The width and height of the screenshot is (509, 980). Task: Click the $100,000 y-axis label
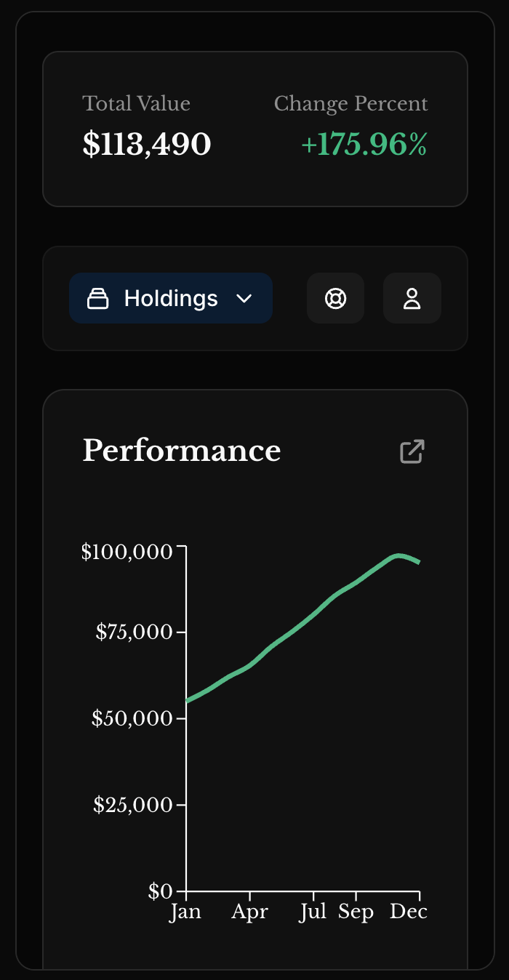coord(127,552)
